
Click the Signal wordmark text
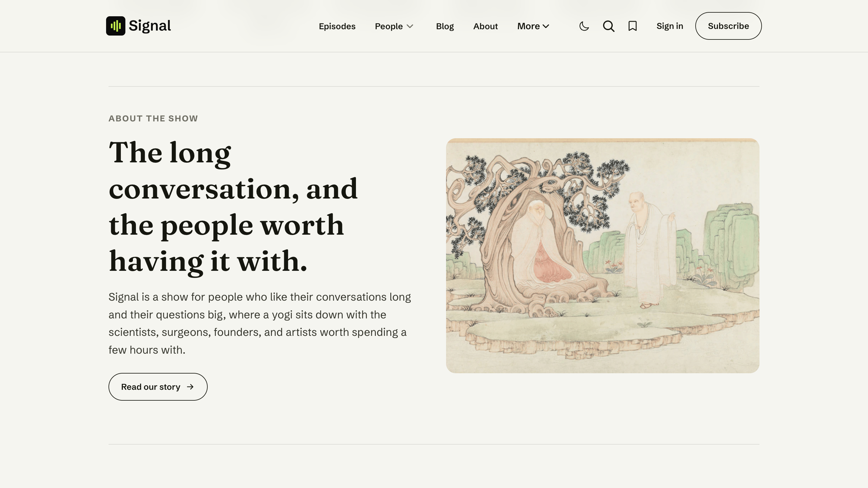(149, 26)
